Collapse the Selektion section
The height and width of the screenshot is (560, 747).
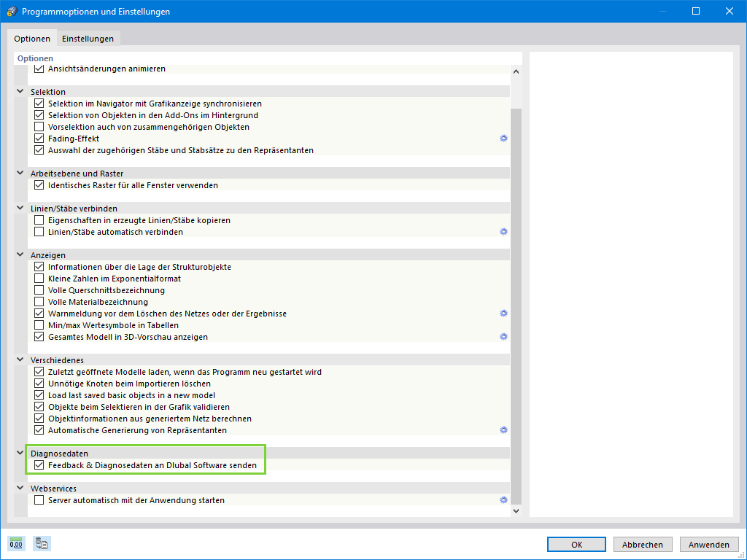point(20,91)
